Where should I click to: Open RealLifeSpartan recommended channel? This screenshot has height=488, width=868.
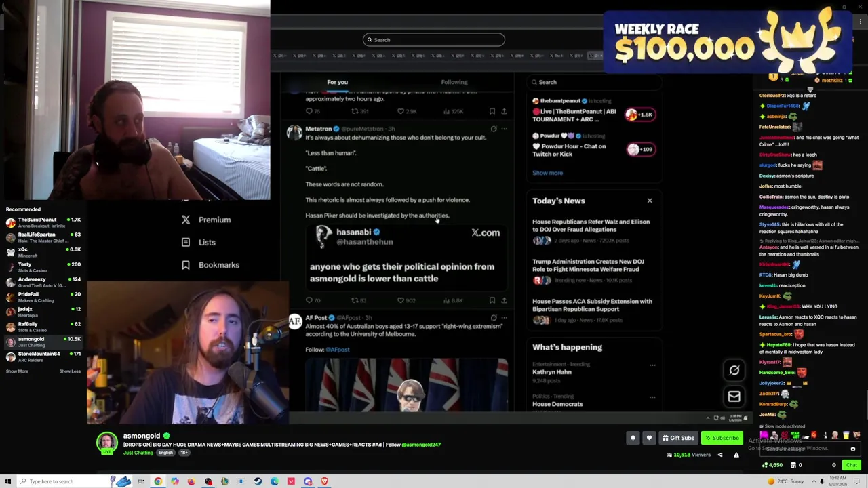click(43, 238)
